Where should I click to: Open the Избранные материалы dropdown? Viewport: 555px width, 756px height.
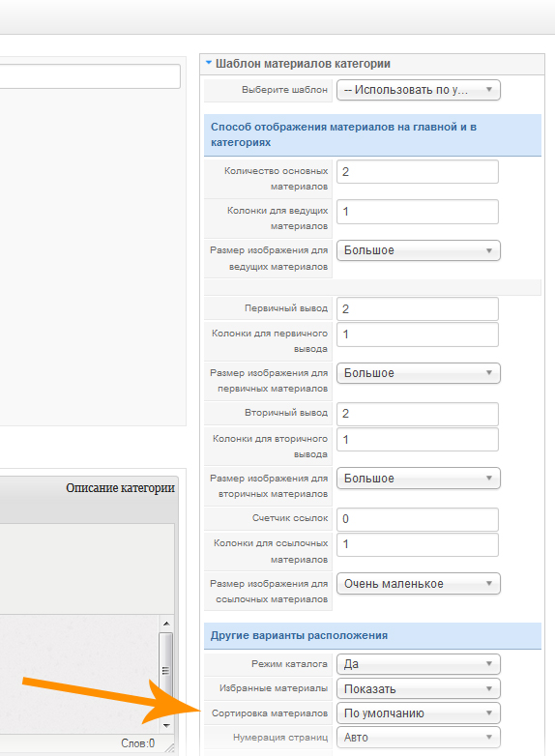pyautogui.click(x=418, y=688)
